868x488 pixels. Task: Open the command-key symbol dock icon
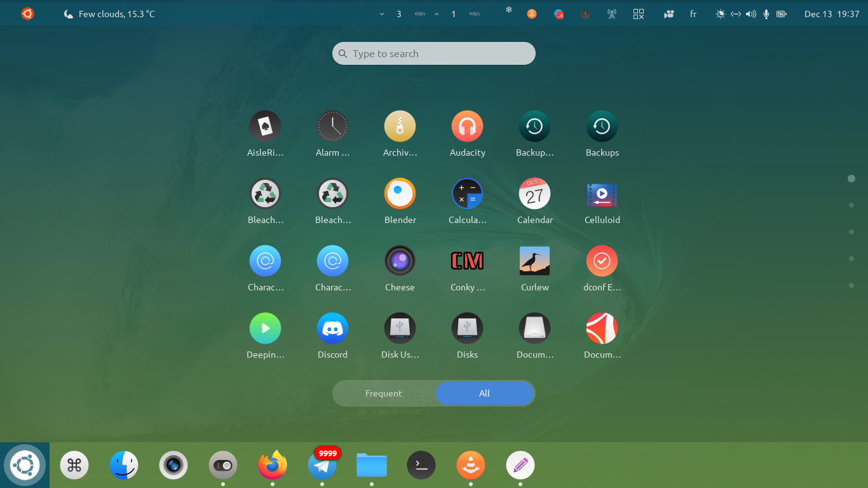pyautogui.click(x=74, y=465)
